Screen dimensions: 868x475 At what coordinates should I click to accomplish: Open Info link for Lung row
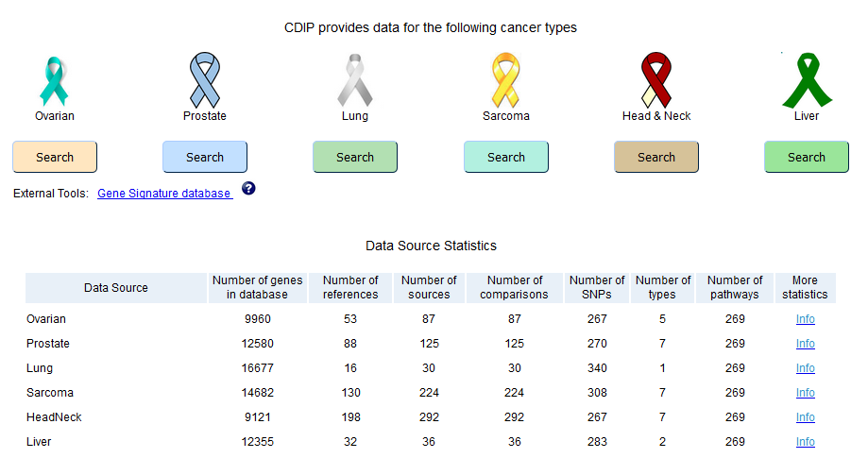806,368
